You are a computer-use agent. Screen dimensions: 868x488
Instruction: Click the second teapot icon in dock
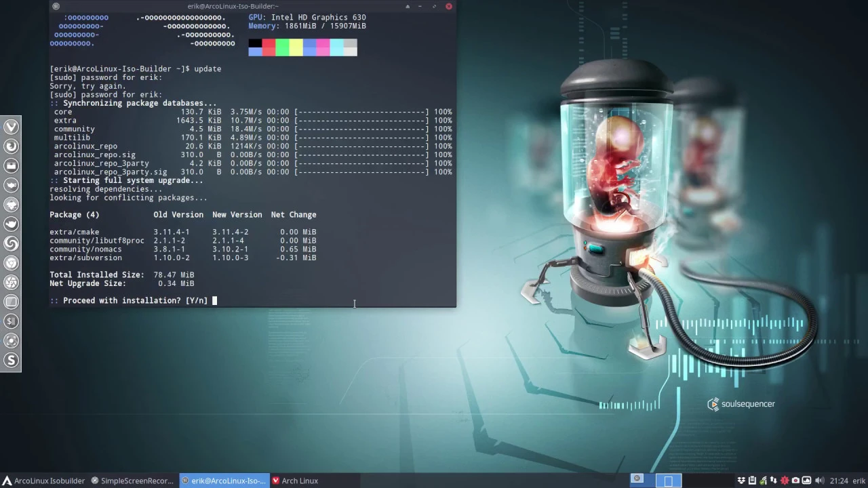11,224
